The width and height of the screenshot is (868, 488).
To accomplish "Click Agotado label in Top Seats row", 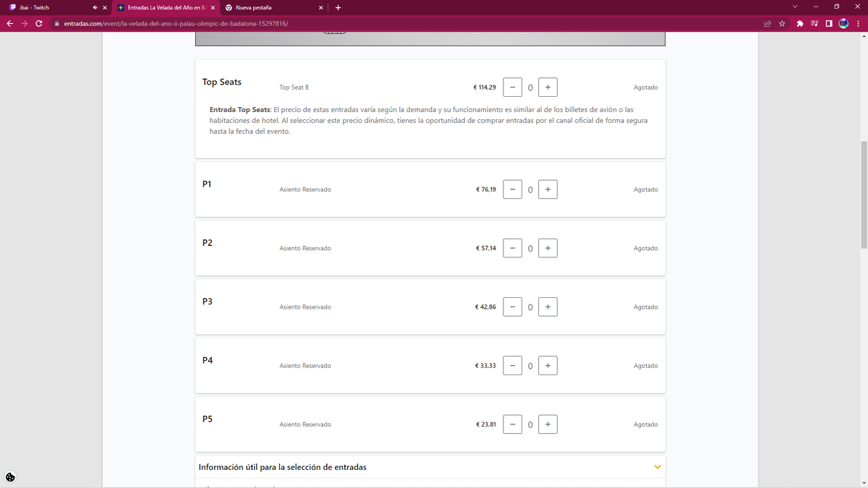I will pos(646,87).
